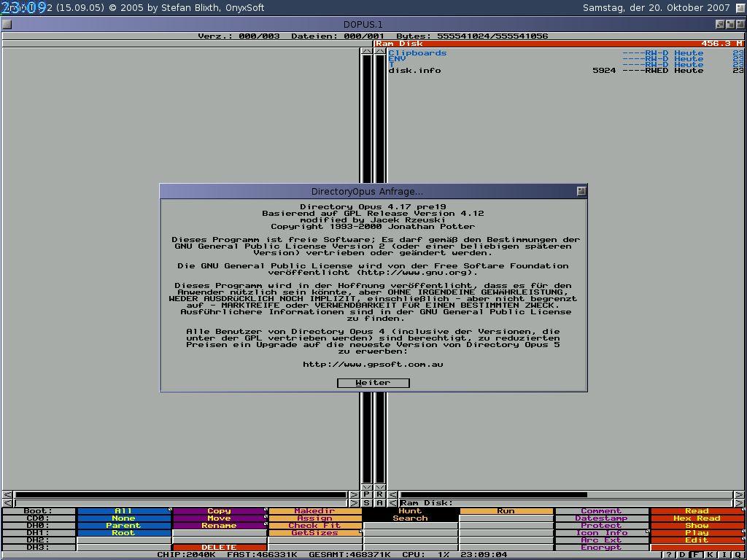This screenshot has height=560, width=747.
Task: Click the Encrypt button
Action: click(602, 548)
